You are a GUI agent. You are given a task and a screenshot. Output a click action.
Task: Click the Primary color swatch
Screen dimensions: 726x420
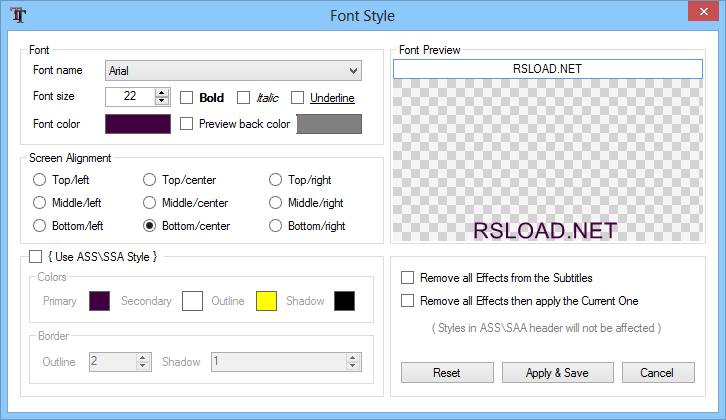100,301
